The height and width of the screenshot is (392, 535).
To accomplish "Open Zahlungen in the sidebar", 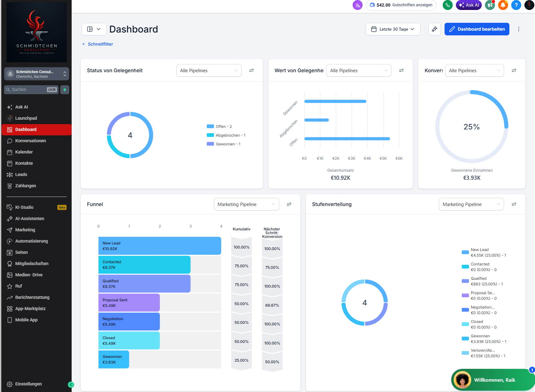I will point(37,186).
